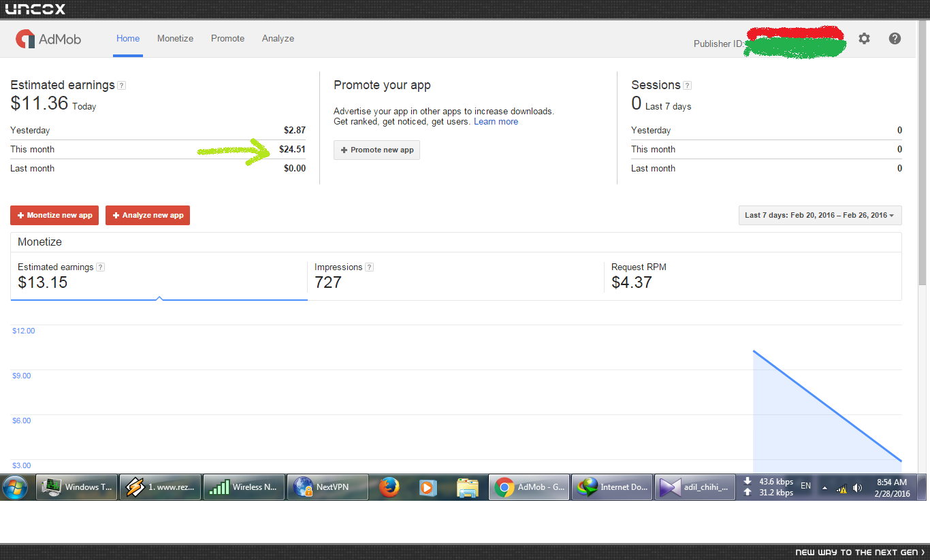This screenshot has width=930, height=560.
Task: Switch to the AdMob Chrome taskbar window
Action: click(x=529, y=487)
